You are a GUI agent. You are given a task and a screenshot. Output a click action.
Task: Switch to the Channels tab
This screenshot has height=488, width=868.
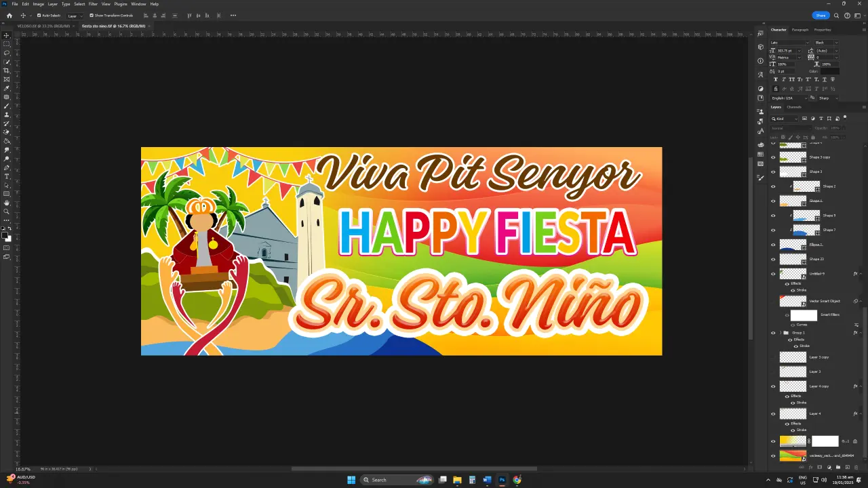(x=794, y=107)
